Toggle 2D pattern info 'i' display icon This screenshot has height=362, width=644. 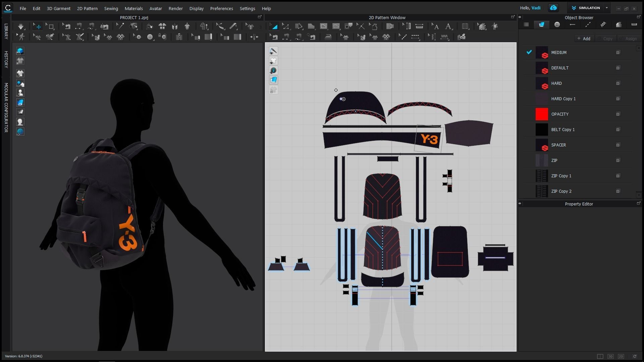[x=273, y=70]
